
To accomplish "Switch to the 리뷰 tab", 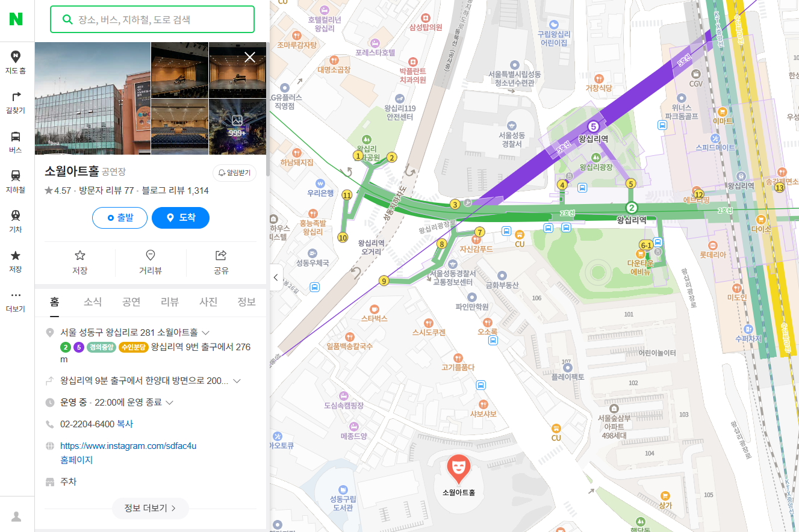I will point(170,302).
